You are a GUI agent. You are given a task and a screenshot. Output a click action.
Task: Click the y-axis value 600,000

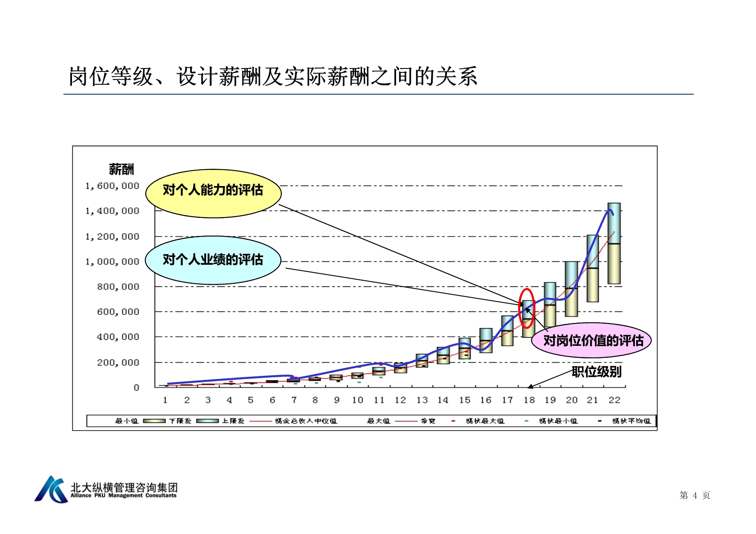118,312
